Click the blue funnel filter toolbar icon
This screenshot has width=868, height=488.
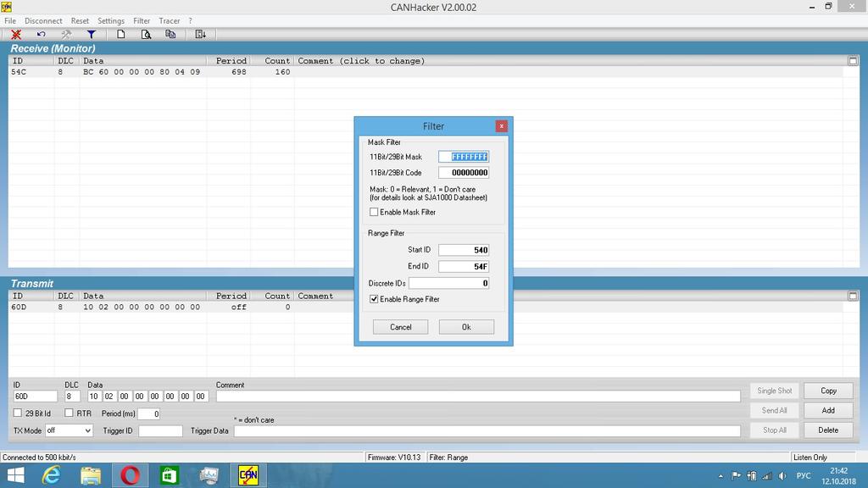click(91, 35)
